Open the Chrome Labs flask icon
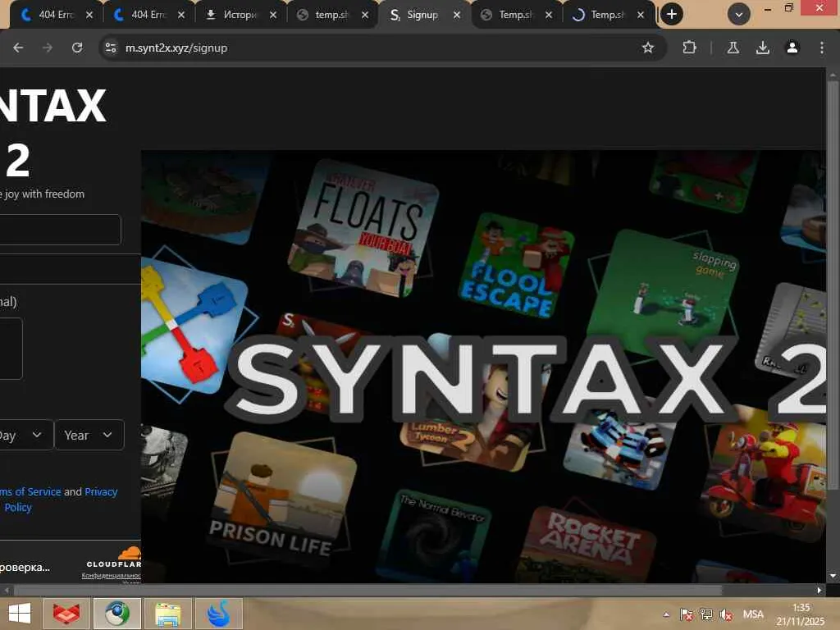This screenshot has height=630, width=840. tap(733, 48)
